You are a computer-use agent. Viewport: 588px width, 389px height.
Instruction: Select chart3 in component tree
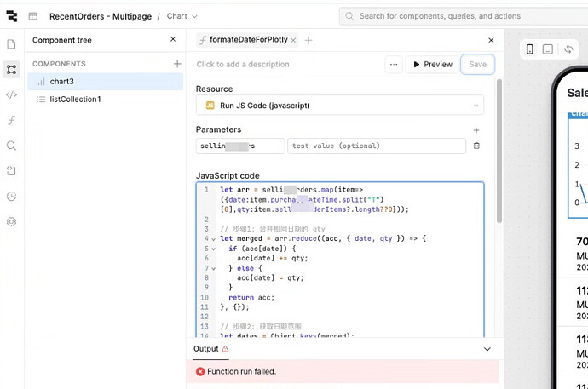pos(106,82)
